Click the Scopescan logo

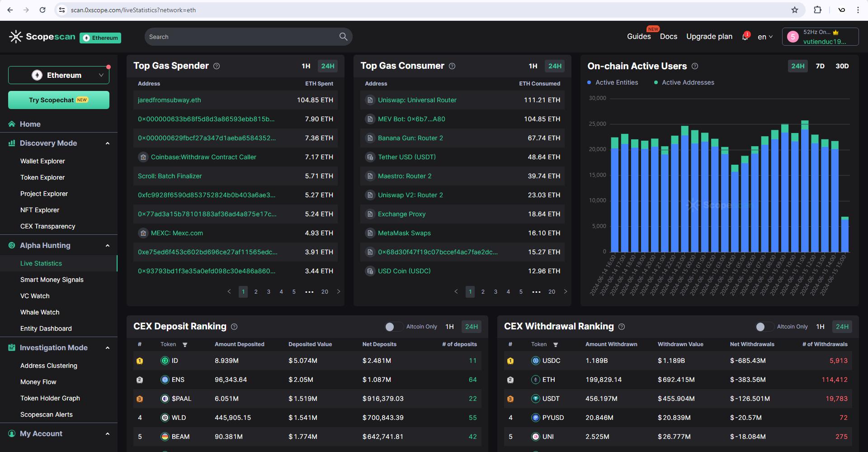point(42,37)
